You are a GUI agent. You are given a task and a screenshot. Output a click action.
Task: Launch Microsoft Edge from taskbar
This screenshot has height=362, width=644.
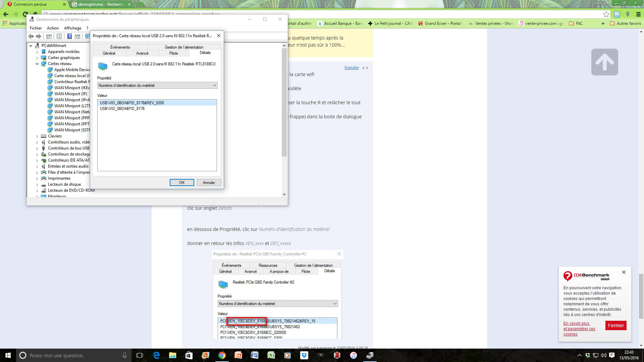pyautogui.click(x=156, y=355)
